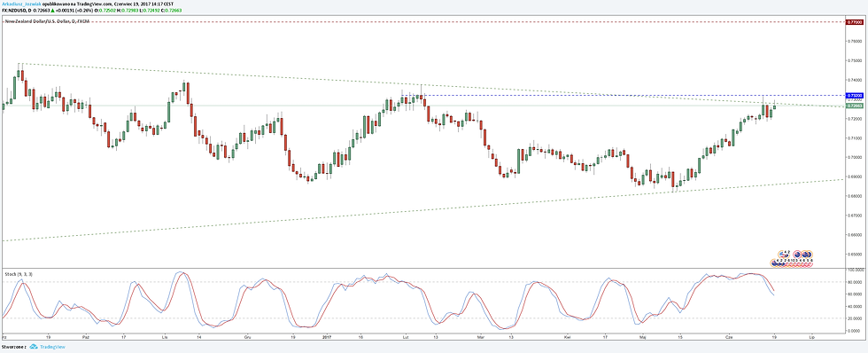The width and height of the screenshot is (868, 353).
Task: Click the Mar month label on time axis
Action: click(x=480, y=338)
